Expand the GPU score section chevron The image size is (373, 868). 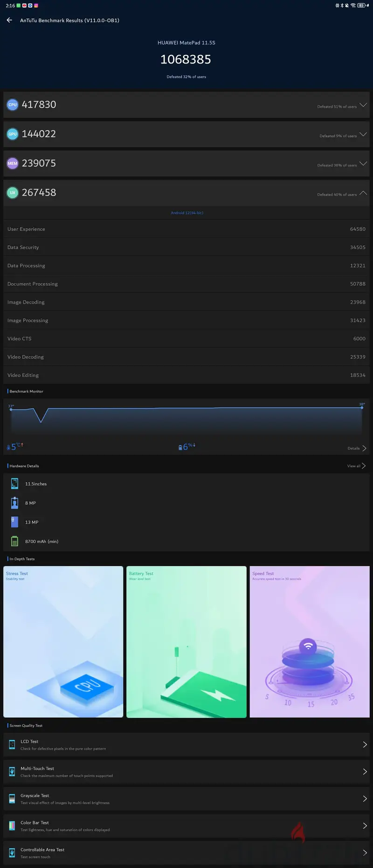pyautogui.click(x=363, y=134)
